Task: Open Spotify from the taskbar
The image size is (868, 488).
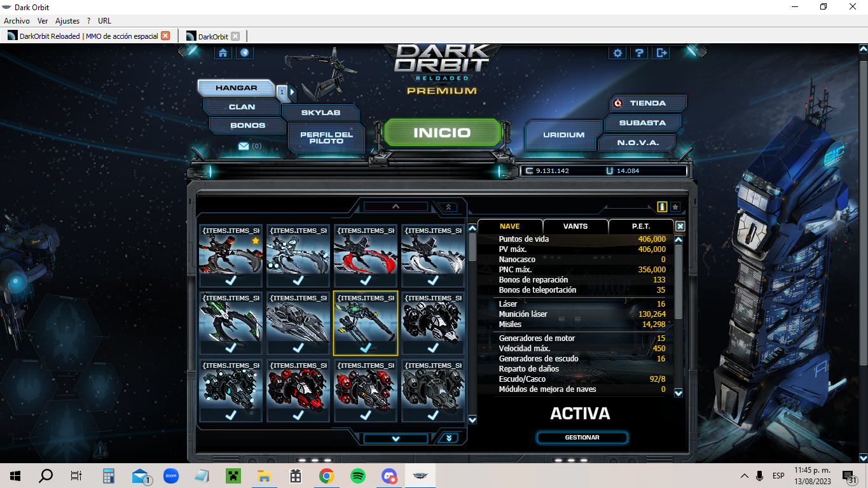Action: tap(358, 475)
